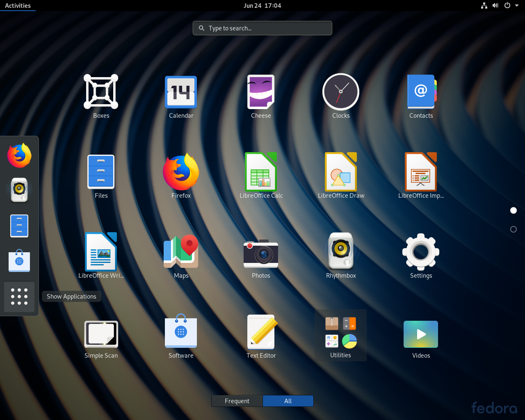
Task: Open the Clocks application
Action: pos(341,97)
